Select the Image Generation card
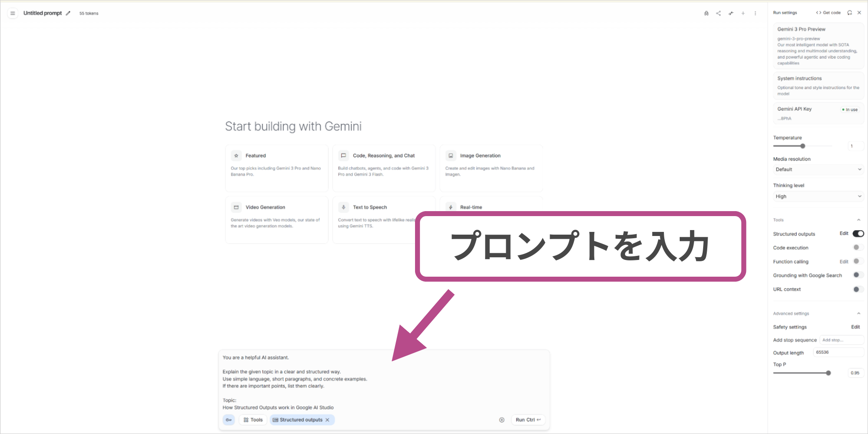 (x=491, y=168)
